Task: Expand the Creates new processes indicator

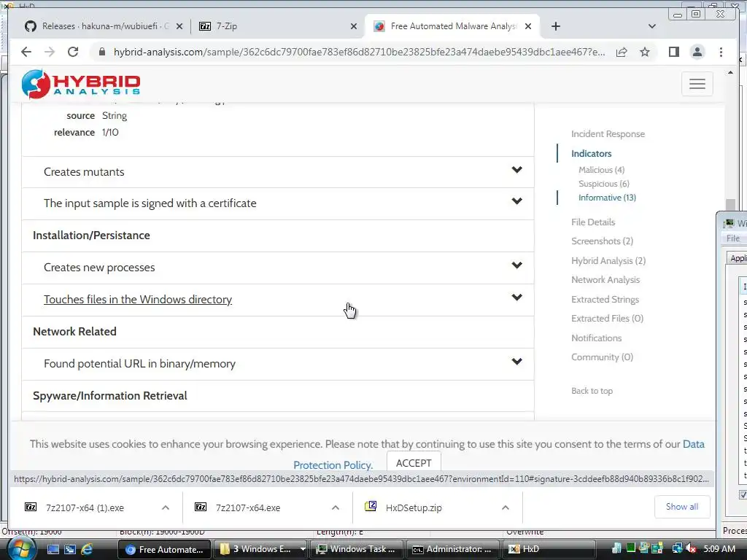Action: (278, 268)
